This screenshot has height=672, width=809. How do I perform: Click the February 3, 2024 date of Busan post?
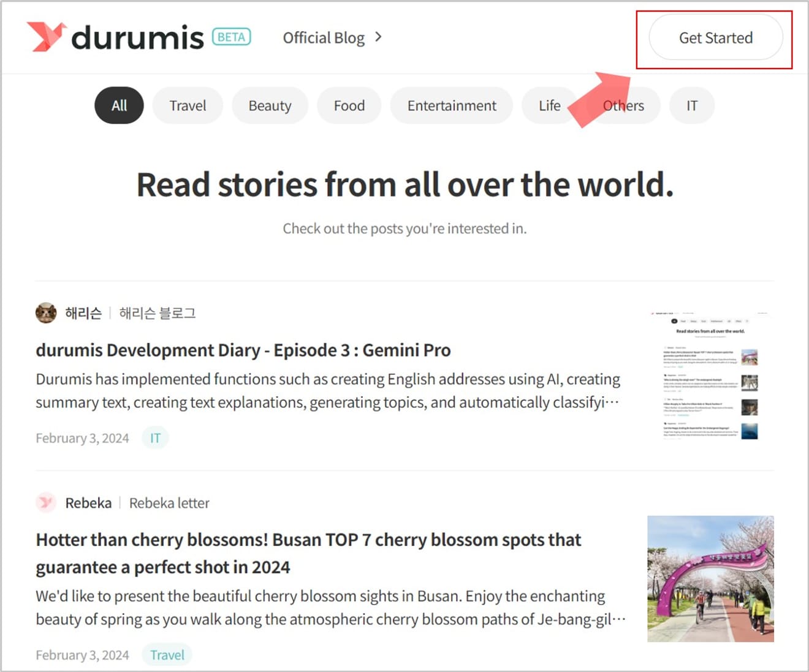point(82,655)
